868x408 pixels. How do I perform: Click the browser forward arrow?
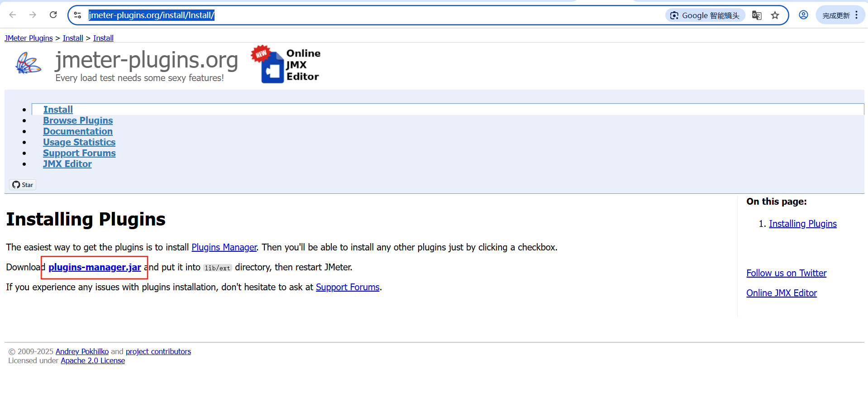point(33,15)
